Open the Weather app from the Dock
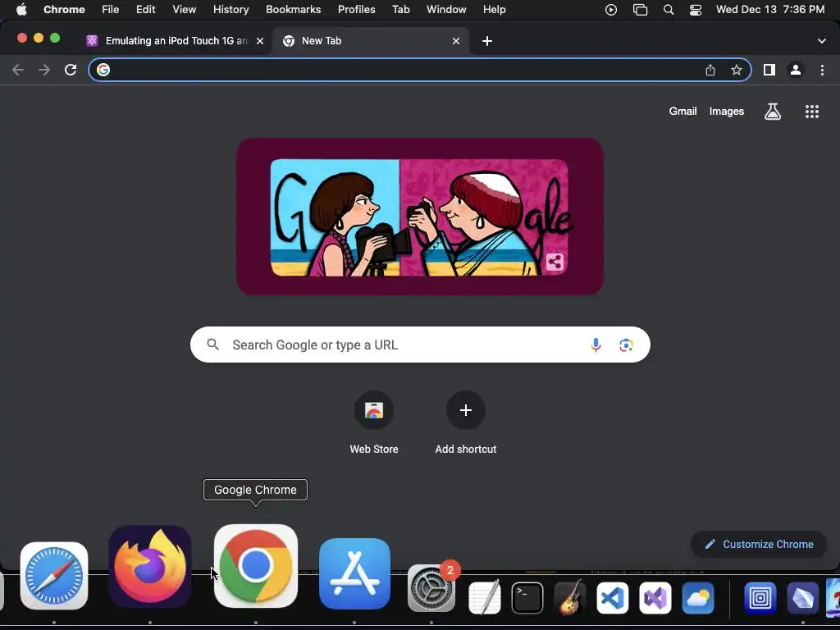Viewport: 840px width, 630px height. click(698, 598)
